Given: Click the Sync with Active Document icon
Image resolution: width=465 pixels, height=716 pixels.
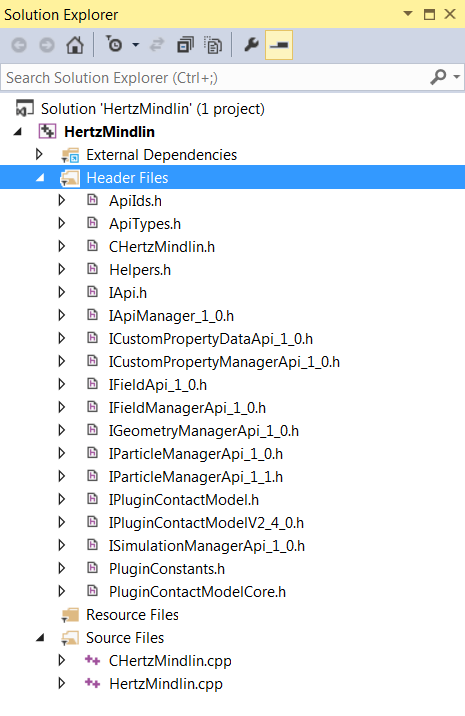Looking at the screenshot, I should [x=157, y=45].
